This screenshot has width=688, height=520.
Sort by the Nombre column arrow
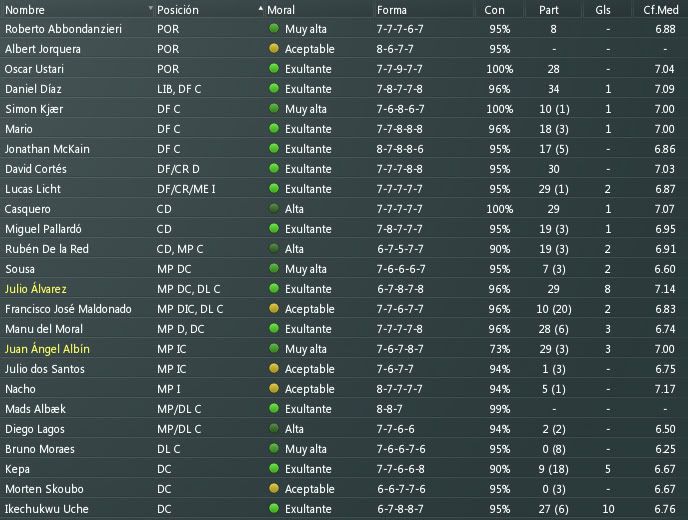point(150,8)
